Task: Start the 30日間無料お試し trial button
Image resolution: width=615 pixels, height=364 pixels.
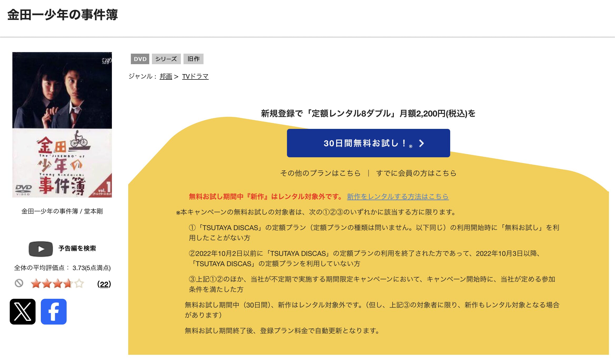Action: point(368,143)
